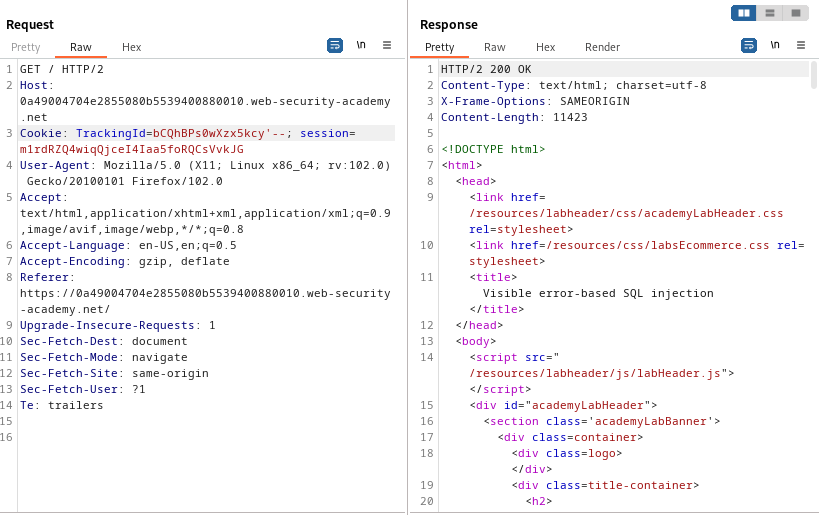Click the Upgrade-Insecure-Requests header line
Image resolution: width=820 pixels, height=515 pixels.
[x=118, y=325]
